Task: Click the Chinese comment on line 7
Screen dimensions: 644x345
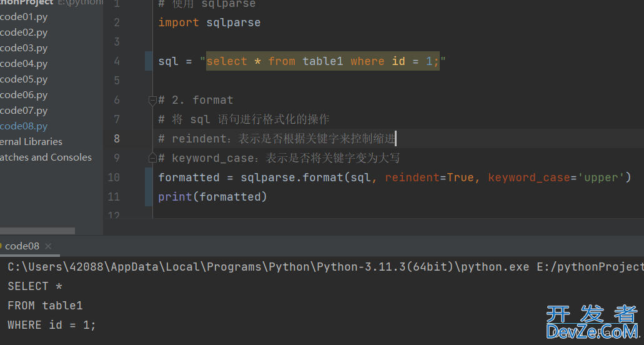Action: pos(244,119)
